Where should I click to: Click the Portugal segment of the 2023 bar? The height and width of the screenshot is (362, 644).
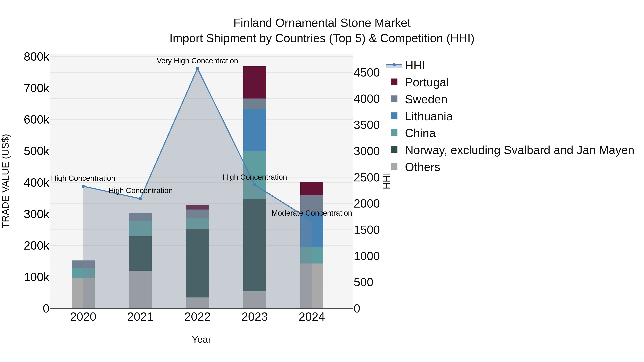click(255, 82)
